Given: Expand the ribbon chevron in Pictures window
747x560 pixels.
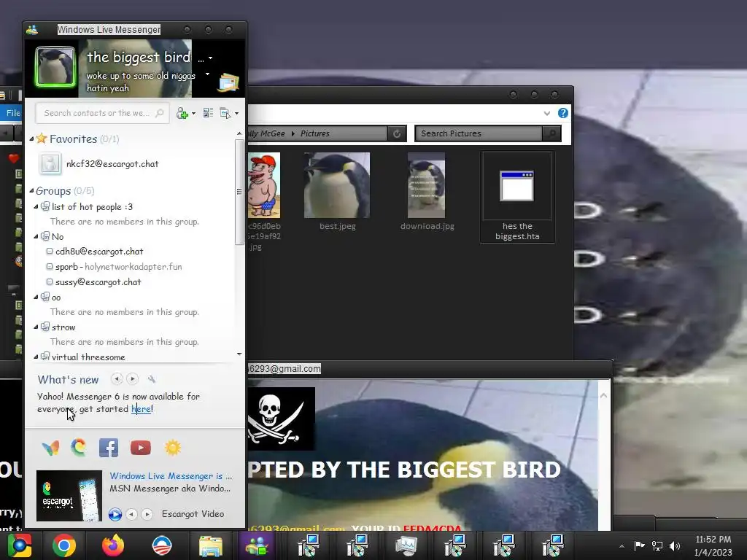Looking at the screenshot, I should 547,113.
